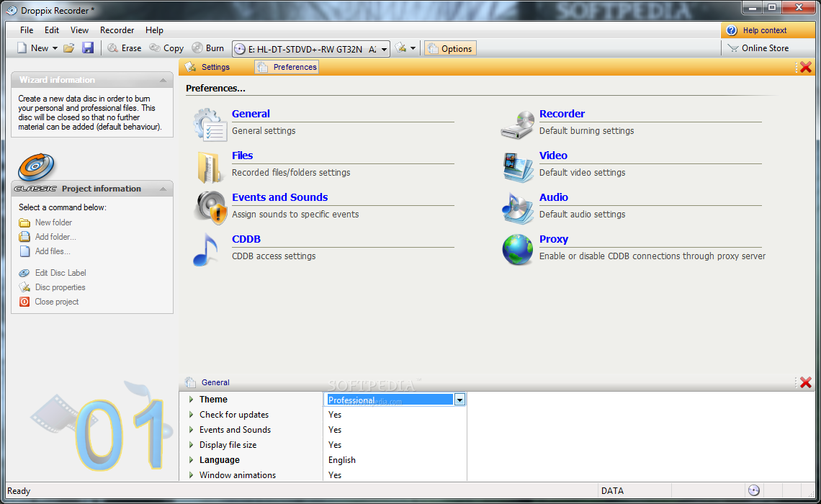Click the Classic project disc logo
The image size is (821, 504).
pyautogui.click(x=36, y=167)
